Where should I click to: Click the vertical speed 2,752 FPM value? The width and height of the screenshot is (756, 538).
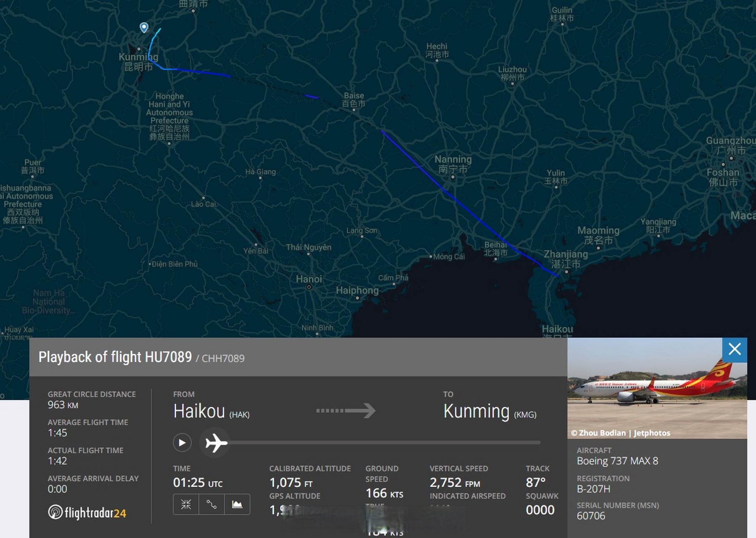[455, 483]
